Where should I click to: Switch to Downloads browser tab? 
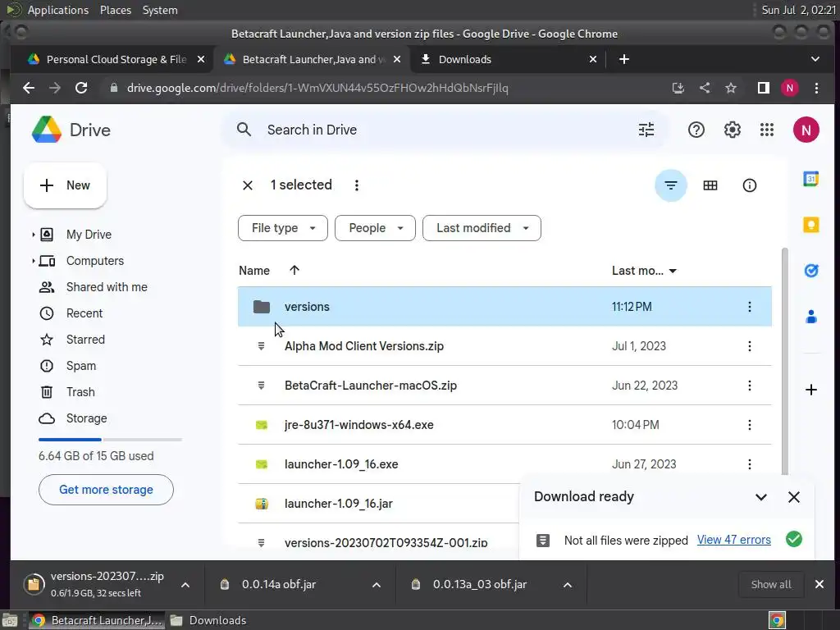[x=509, y=59]
